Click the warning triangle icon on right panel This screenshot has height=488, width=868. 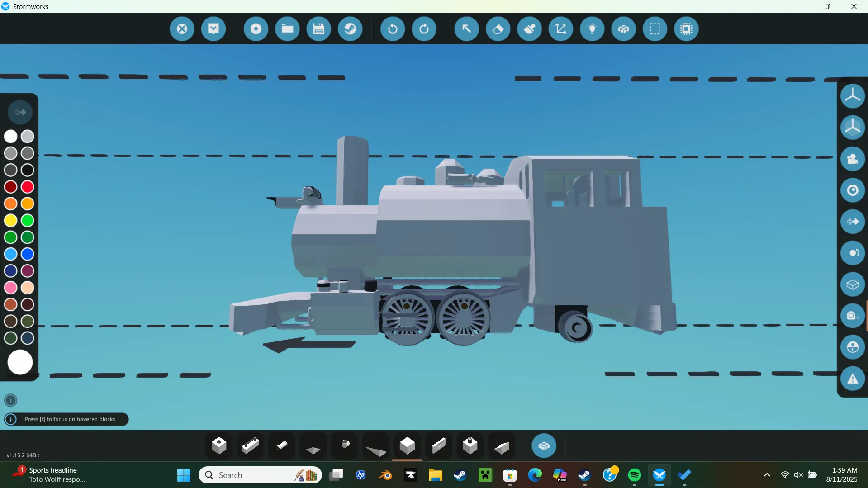coord(852,379)
